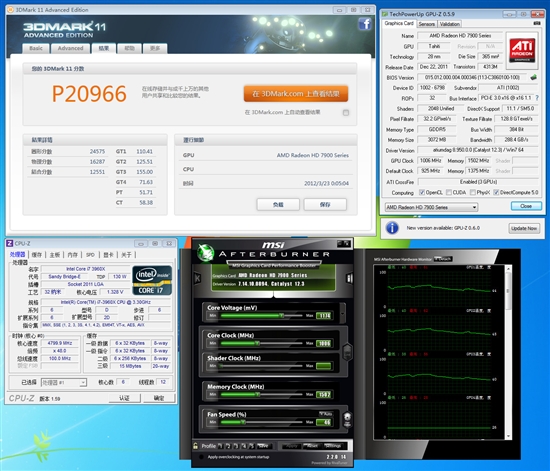
Task: Click the CPU-Z title bar icon
Action: pyautogui.click(x=10, y=243)
